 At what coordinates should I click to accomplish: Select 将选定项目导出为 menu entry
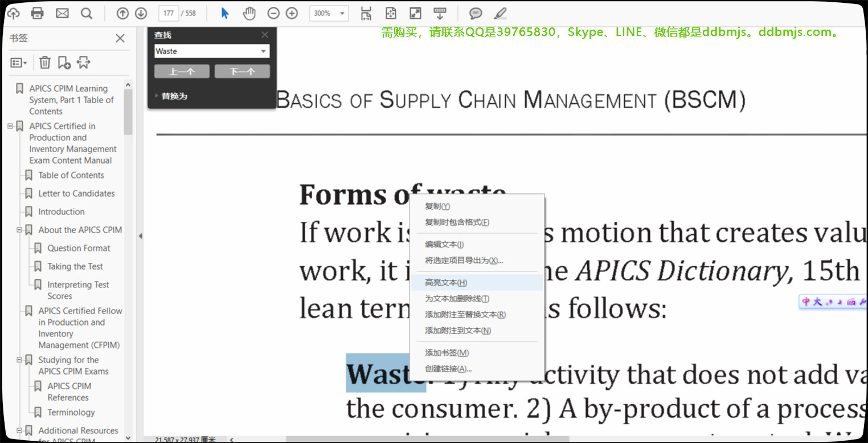[x=477, y=260]
